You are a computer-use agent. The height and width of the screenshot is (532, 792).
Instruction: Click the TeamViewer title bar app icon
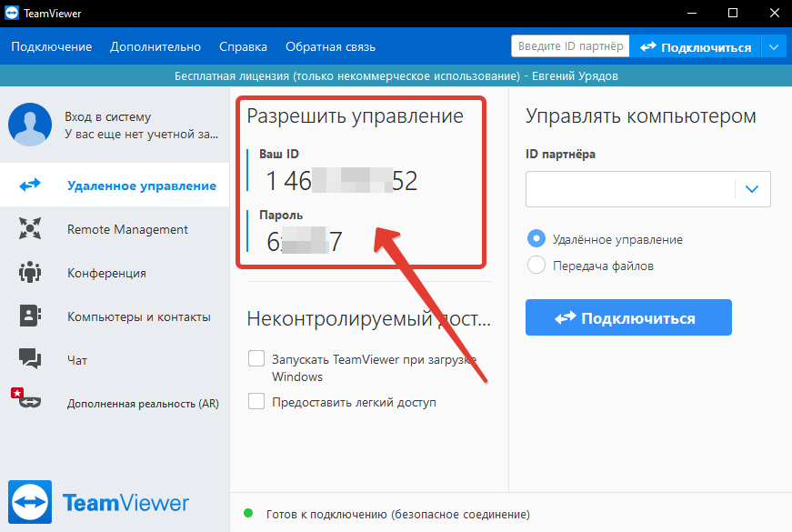tap(12, 13)
